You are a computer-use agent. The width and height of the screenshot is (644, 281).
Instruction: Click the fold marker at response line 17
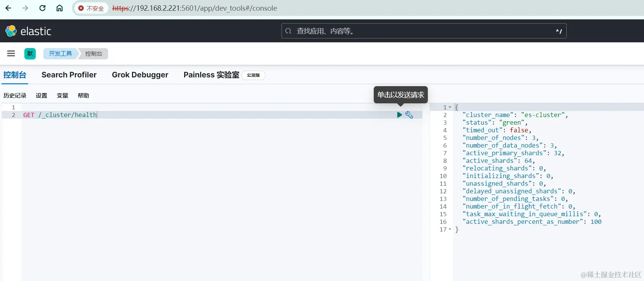(x=450, y=230)
